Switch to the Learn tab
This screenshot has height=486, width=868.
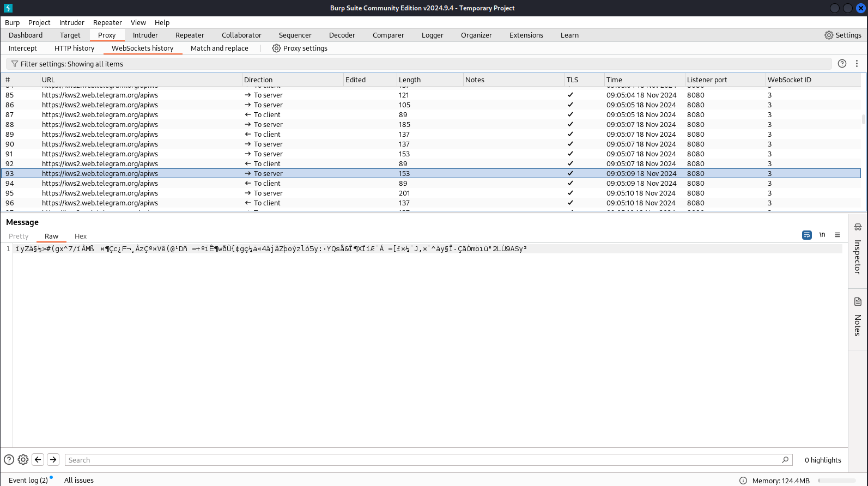tap(569, 35)
